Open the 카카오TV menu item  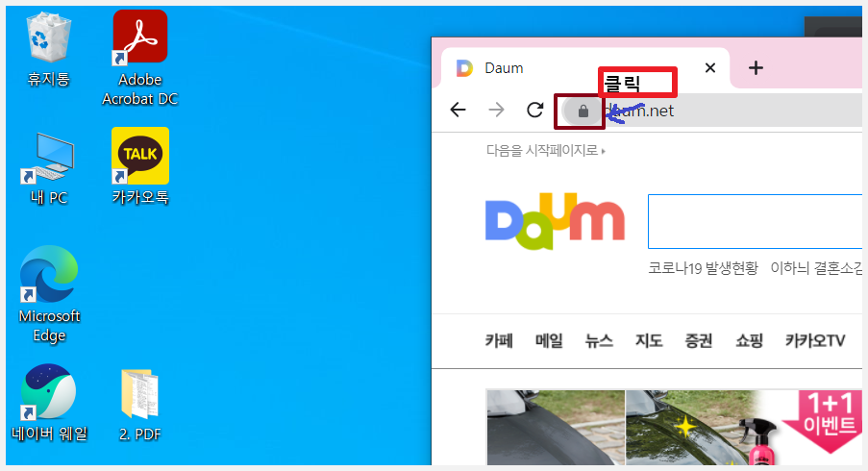tap(815, 340)
